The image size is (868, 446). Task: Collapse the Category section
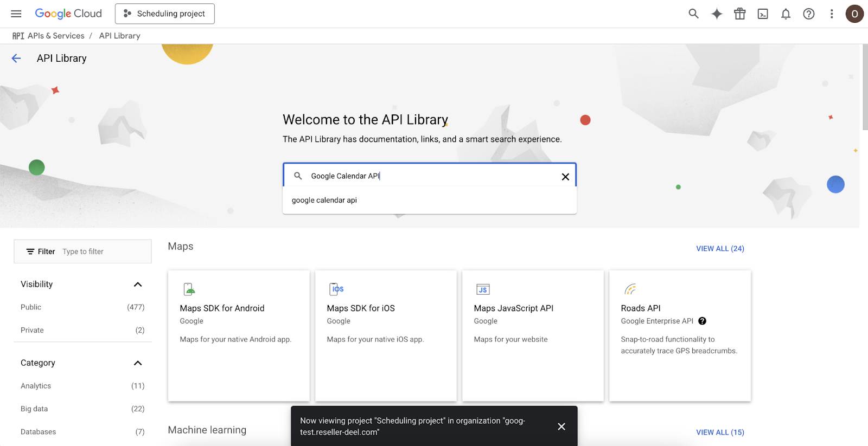click(x=138, y=363)
